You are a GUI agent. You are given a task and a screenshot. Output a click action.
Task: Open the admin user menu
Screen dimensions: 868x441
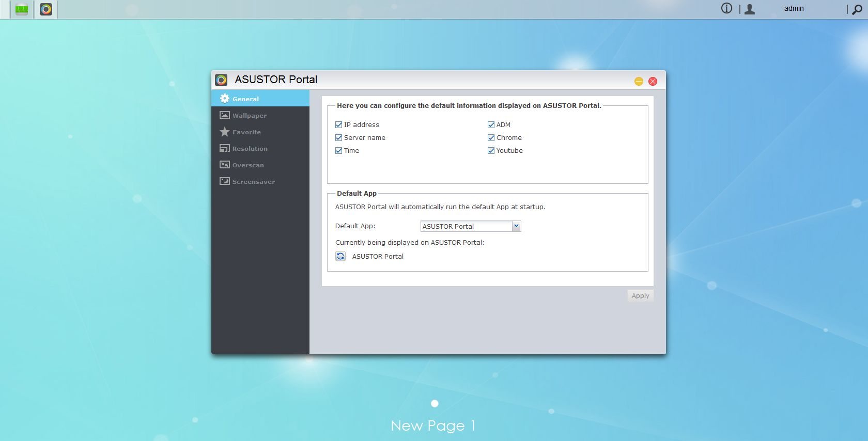794,8
